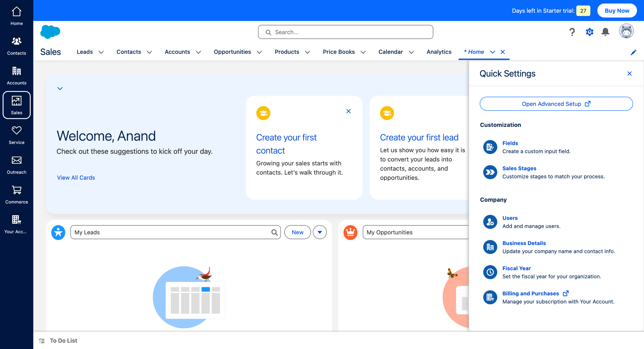
Task: Click Open Advanced Setup button
Action: point(556,104)
